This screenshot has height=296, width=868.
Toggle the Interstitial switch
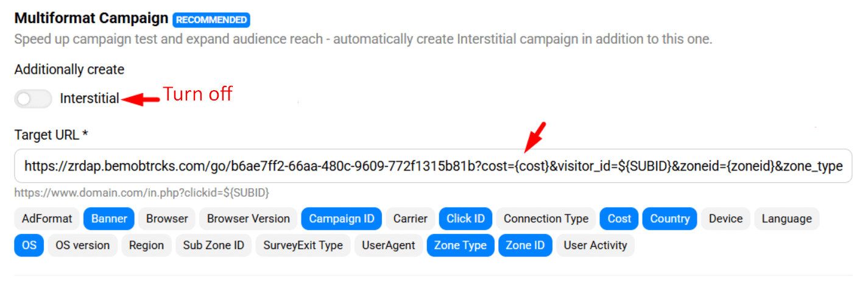click(x=33, y=99)
